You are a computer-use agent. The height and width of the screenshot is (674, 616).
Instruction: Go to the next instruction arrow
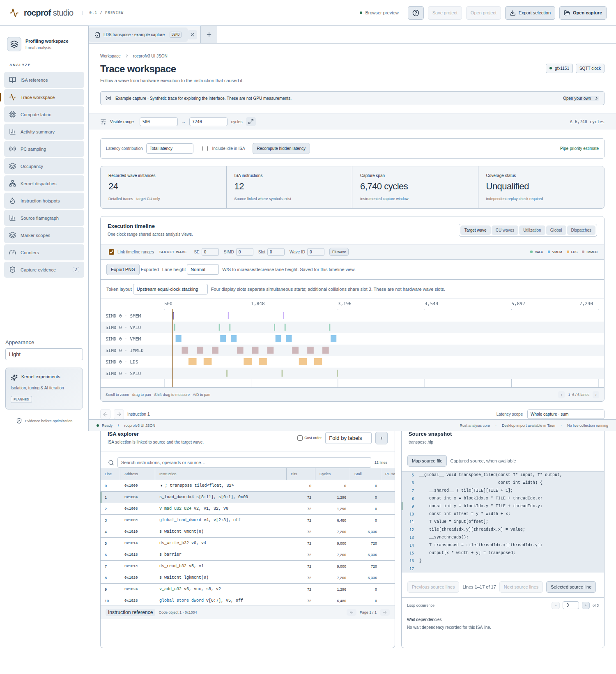tap(119, 414)
